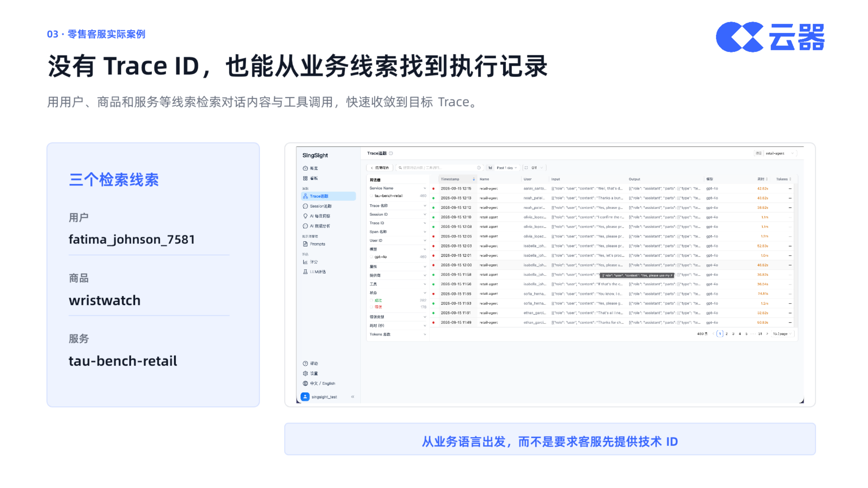Expand the Session ID filter section
This screenshot has width=868, height=488.
tap(398, 214)
